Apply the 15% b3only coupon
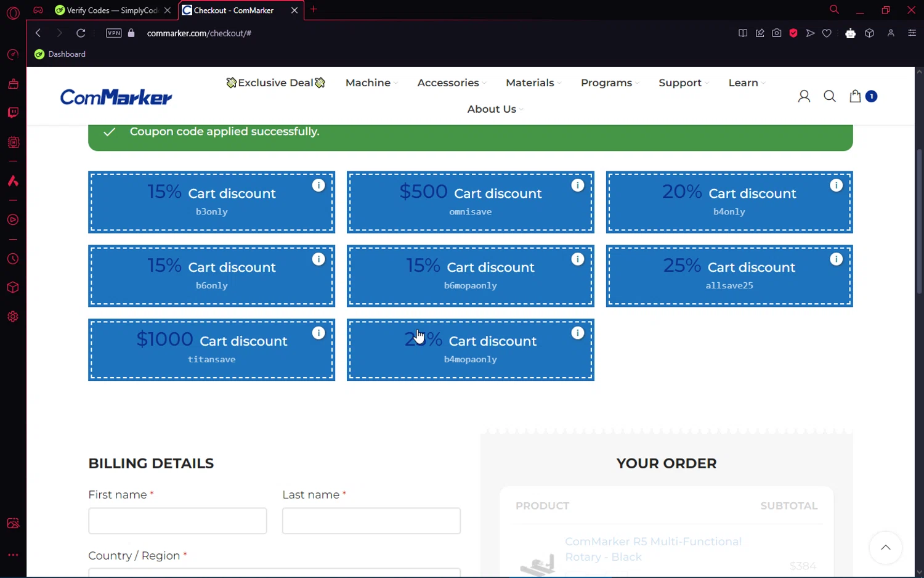 pos(211,202)
